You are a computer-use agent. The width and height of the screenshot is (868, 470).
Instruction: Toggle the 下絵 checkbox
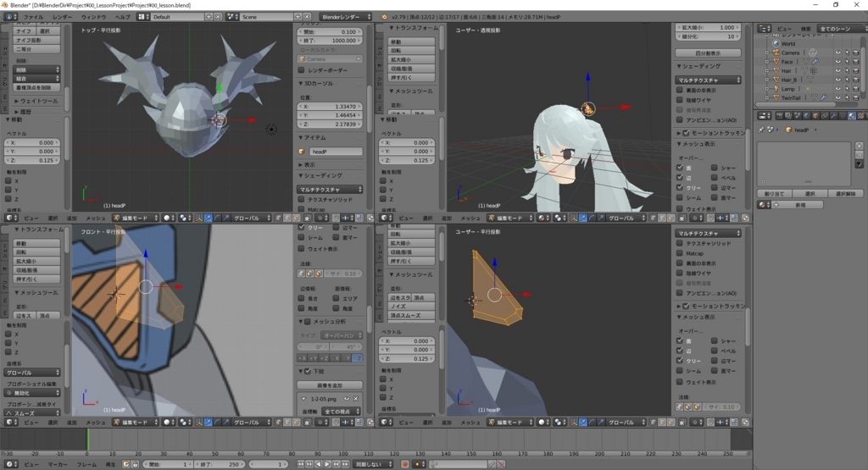click(x=309, y=371)
